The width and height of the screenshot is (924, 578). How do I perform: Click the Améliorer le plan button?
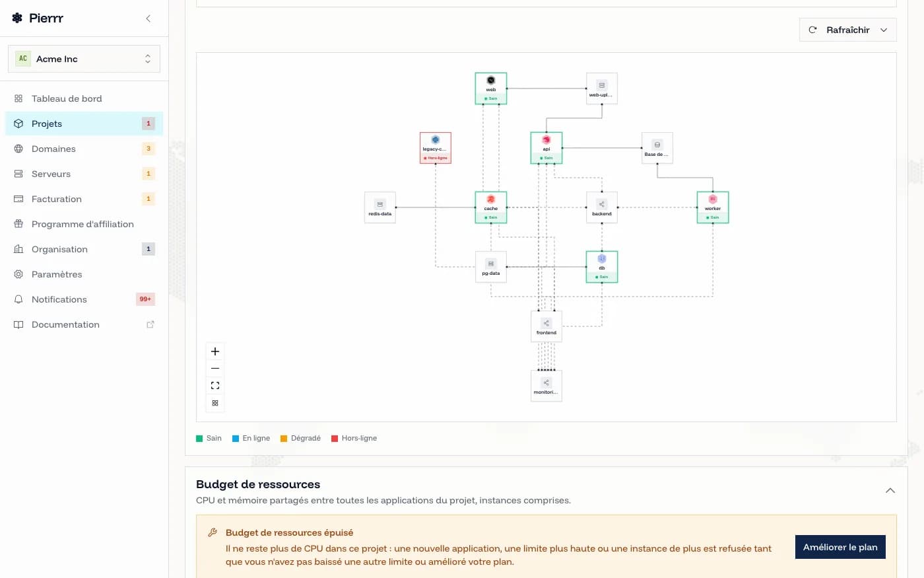[840, 547]
